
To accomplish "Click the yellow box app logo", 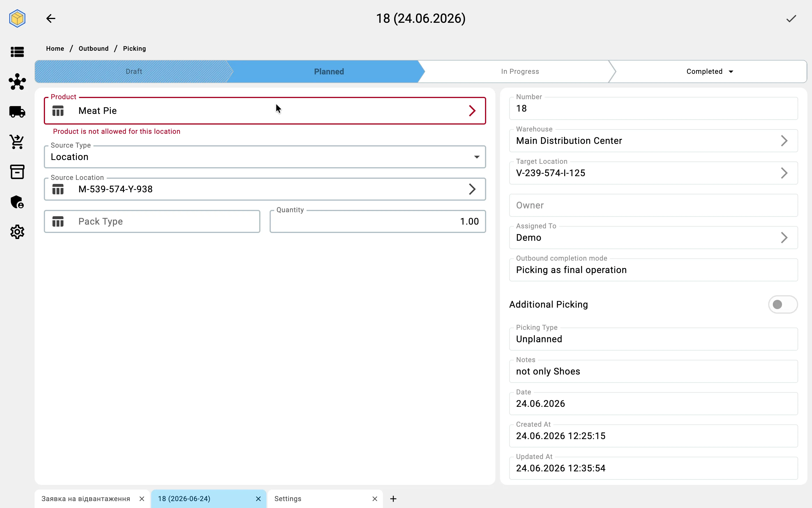I will (17, 18).
